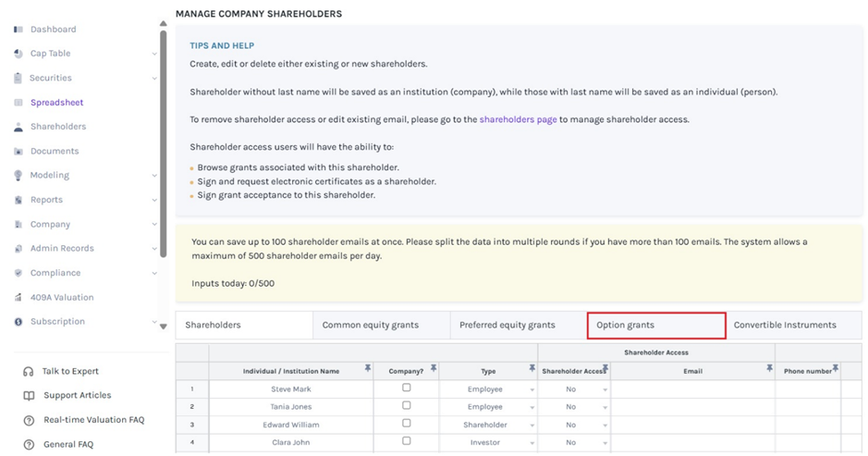This screenshot has height=456, width=868.
Task: Follow the shareholders page link
Action: [530, 119]
